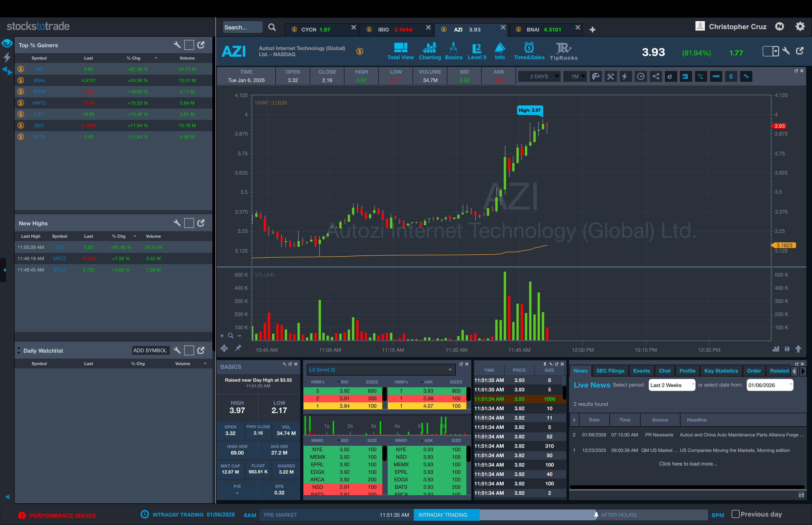Click the ADD SYMBOL button
Viewport: 812px width, 525px height.
[x=150, y=350]
